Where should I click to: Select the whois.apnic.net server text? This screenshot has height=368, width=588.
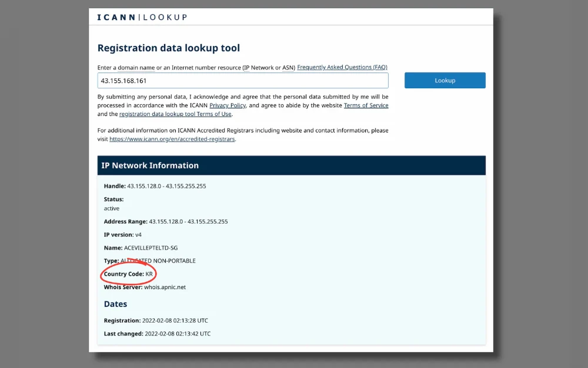(165, 287)
